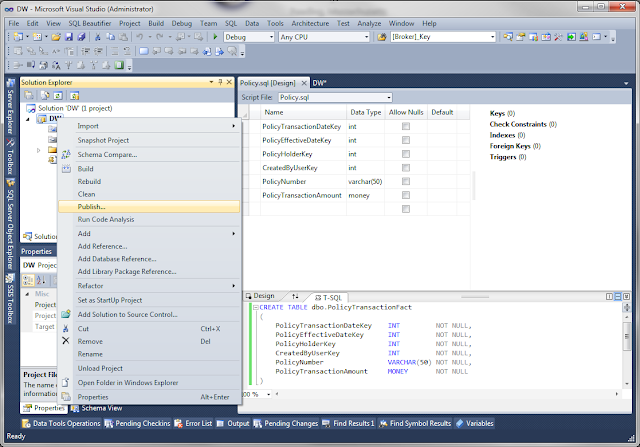Toggle Allow Nulls for PolicyTransactionAmount
The height and width of the screenshot is (447, 640).
(x=406, y=195)
